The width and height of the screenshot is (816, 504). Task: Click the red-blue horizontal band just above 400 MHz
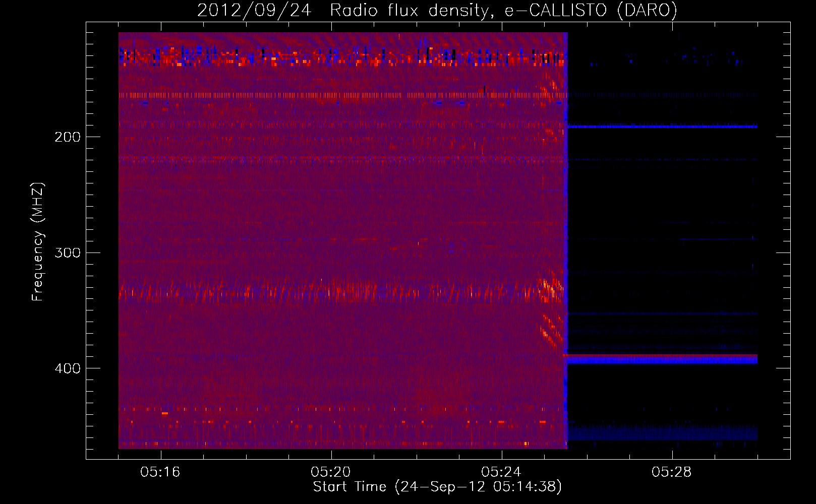660,358
